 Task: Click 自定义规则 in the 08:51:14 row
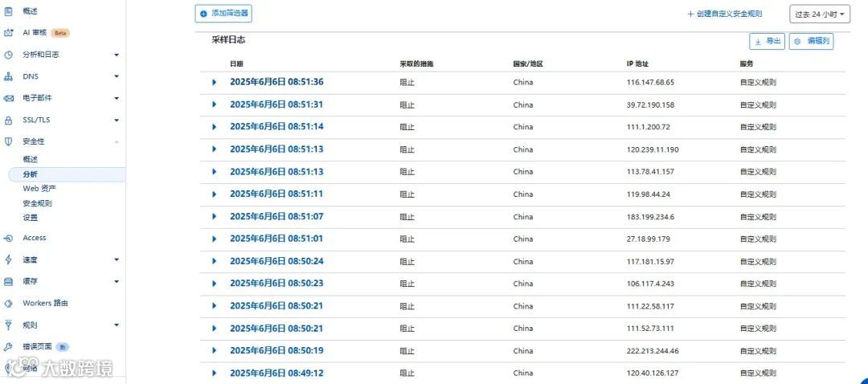[x=758, y=127]
